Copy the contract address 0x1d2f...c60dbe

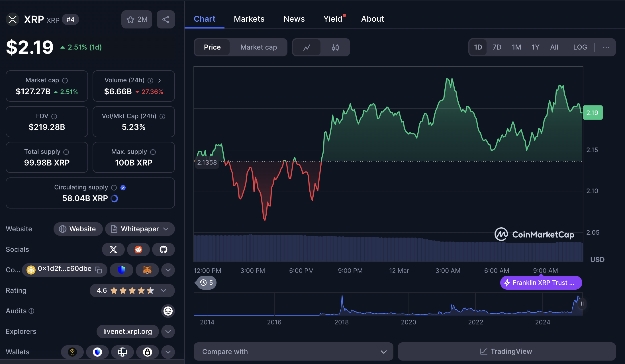pos(98,270)
